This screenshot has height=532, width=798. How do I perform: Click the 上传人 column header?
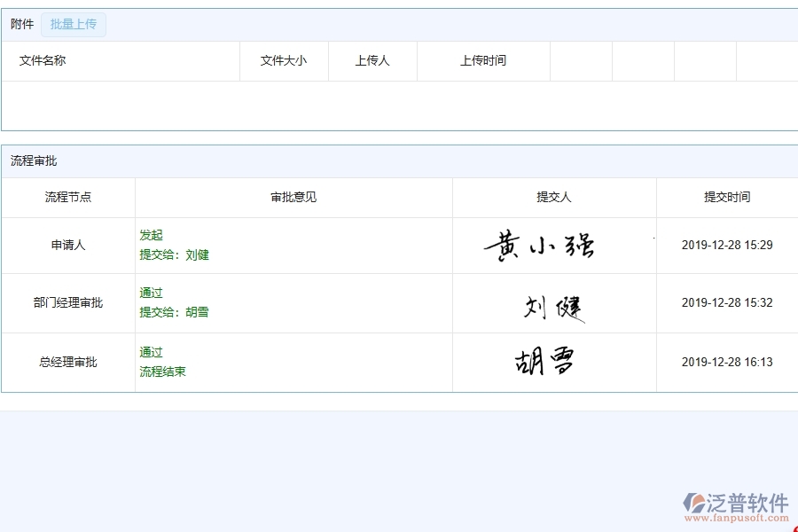(372, 60)
